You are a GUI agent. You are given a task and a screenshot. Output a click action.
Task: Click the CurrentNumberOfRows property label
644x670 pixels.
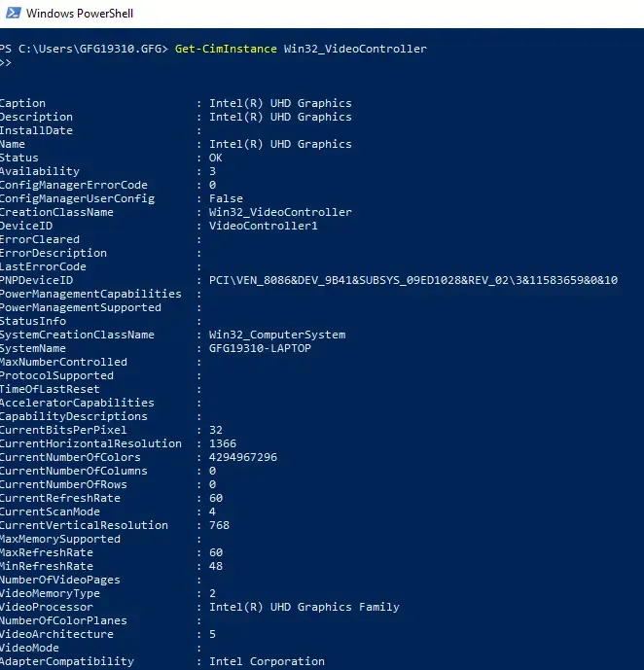click(63, 484)
